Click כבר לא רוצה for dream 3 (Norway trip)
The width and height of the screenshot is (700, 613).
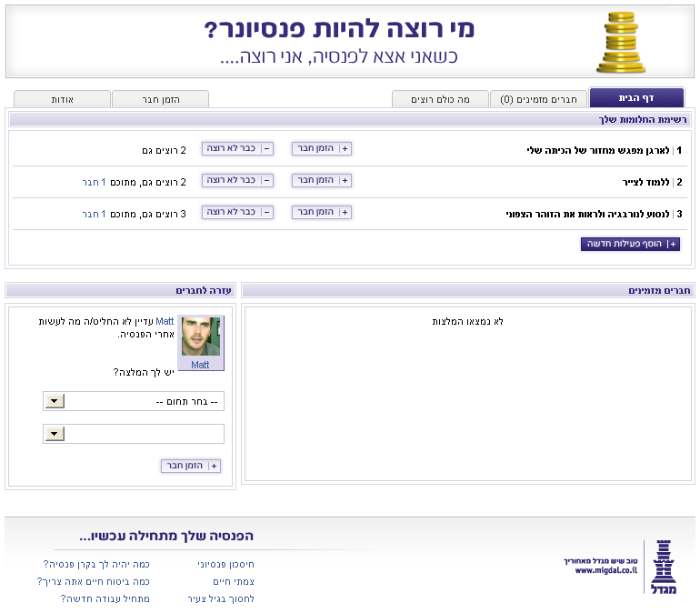point(237,213)
